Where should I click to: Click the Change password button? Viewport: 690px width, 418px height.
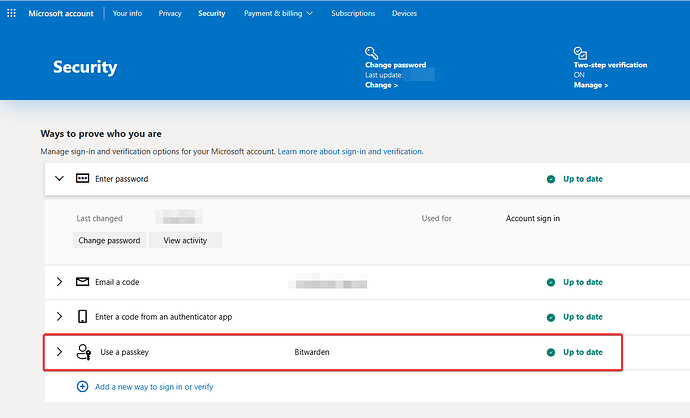point(109,240)
